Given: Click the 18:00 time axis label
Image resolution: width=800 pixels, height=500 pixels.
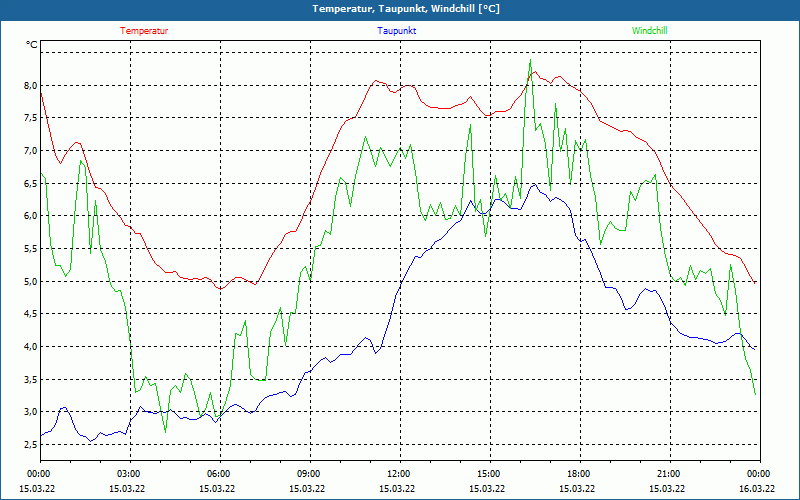Looking at the screenshot, I should (x=580, y=474).
